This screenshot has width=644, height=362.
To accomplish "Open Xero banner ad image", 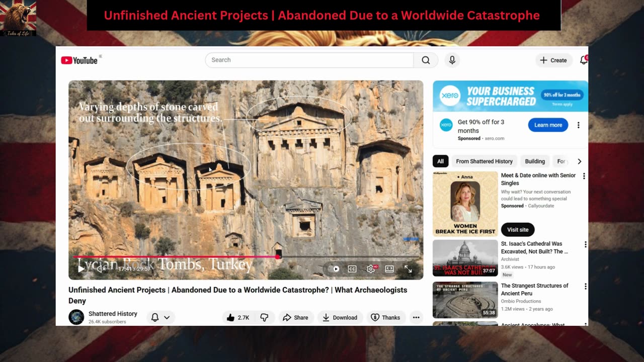I will (x=510, y=96).
